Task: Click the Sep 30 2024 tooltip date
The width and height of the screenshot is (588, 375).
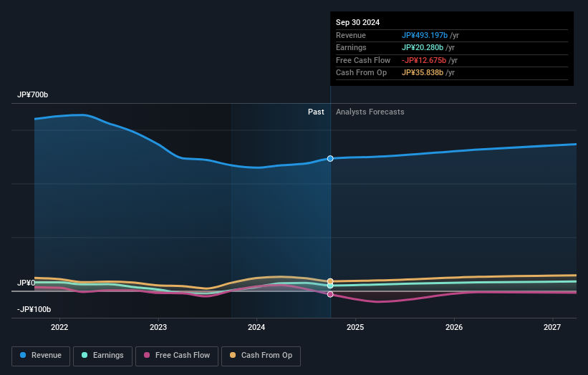Action: click(358, 22)
